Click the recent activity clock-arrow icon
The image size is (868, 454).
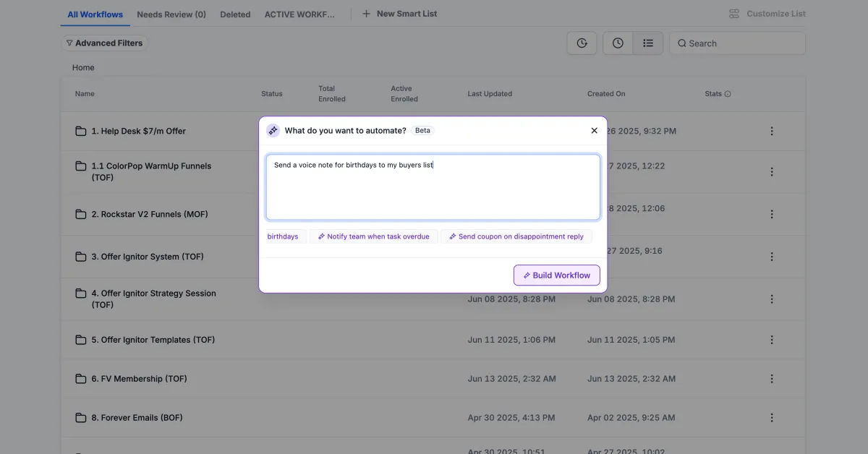[582, 43]
